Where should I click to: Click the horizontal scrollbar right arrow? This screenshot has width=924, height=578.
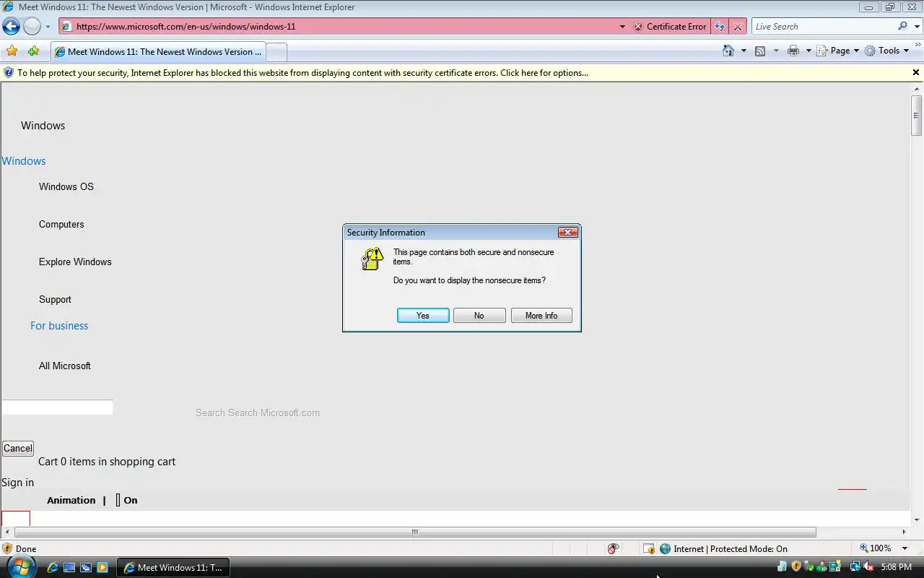(905, 532)
